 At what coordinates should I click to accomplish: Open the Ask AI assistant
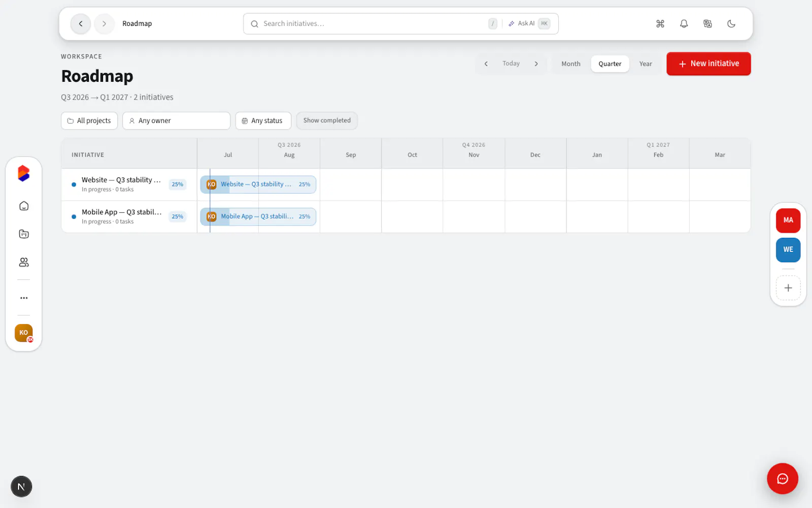529,24
